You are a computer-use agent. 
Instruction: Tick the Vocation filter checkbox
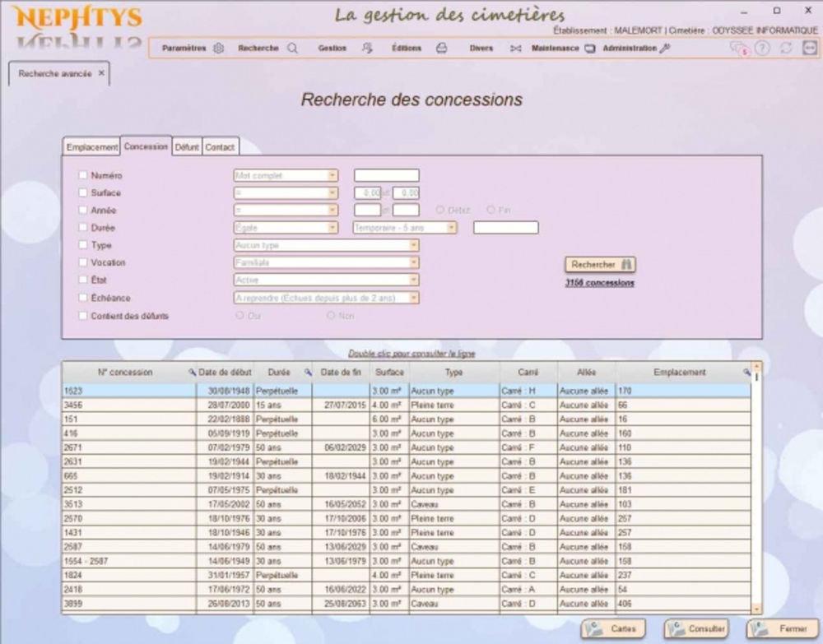click(82, 263)
